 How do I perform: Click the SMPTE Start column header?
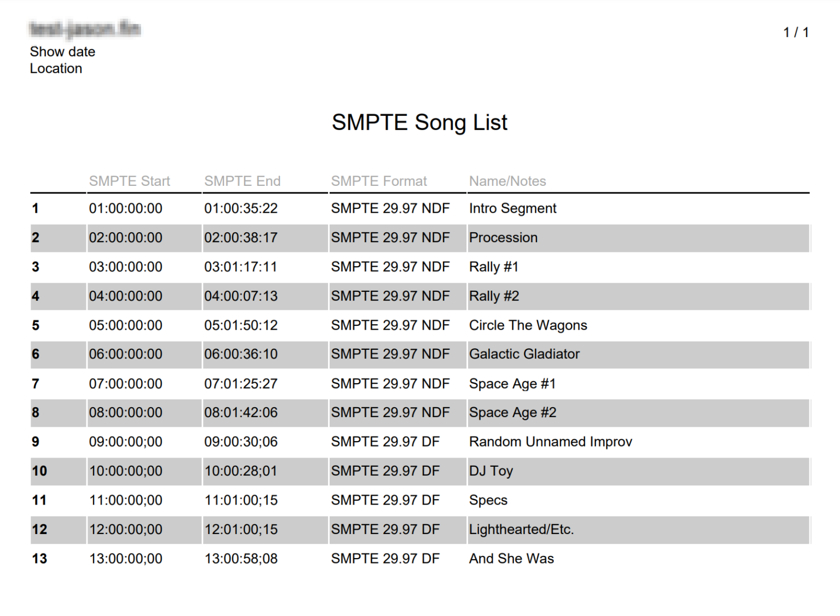tap(130, 181)
